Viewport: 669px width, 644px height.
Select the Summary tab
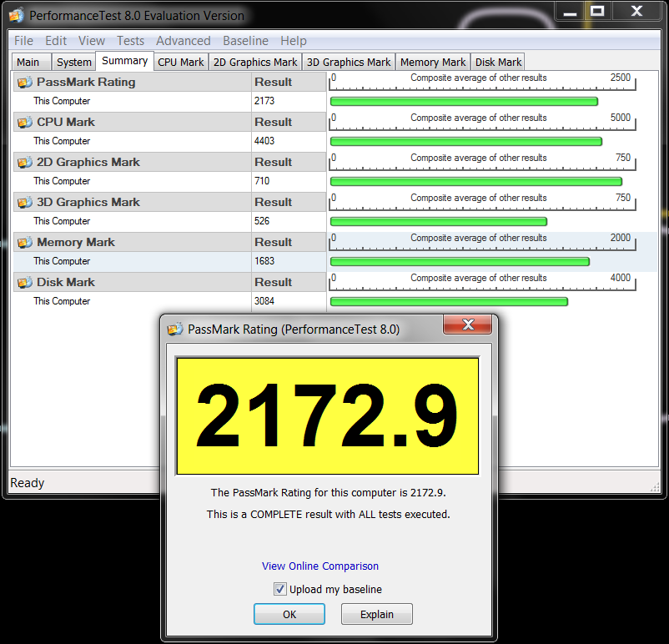(124, 61)
